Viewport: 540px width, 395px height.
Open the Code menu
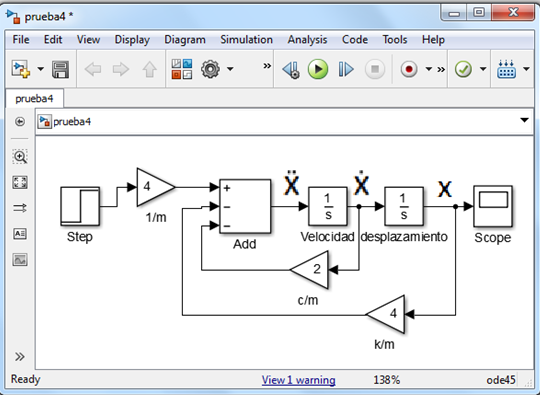pos(355,40)
